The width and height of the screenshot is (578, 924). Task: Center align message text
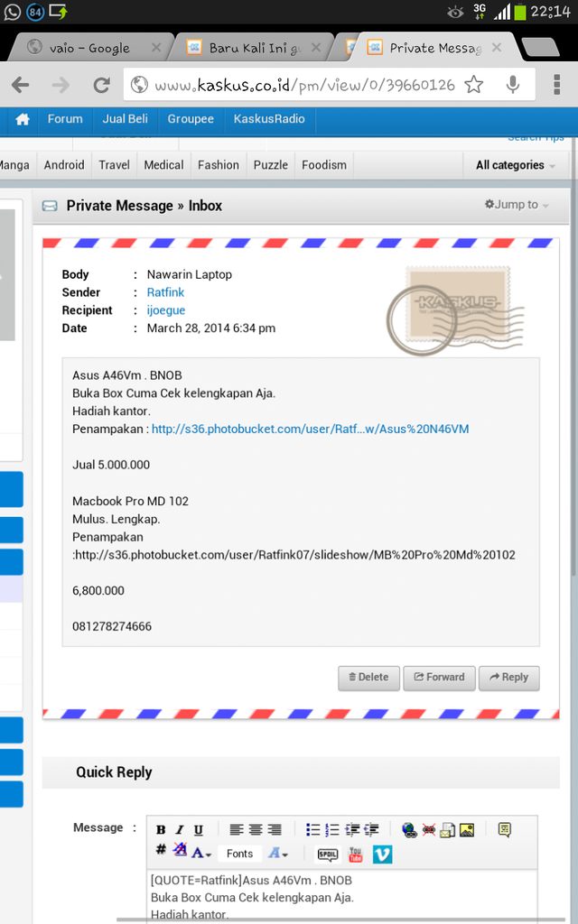point(256,830)
